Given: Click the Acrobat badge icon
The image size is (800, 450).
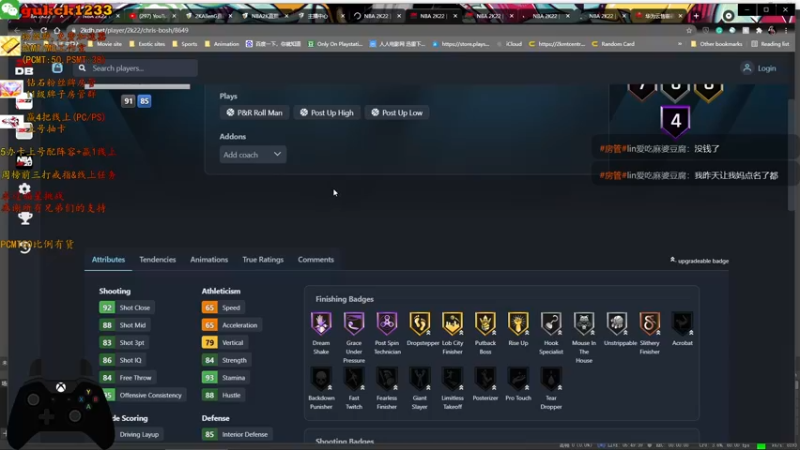Looking at the screenshot, I should pyautogui.click(x=682, y=323).
